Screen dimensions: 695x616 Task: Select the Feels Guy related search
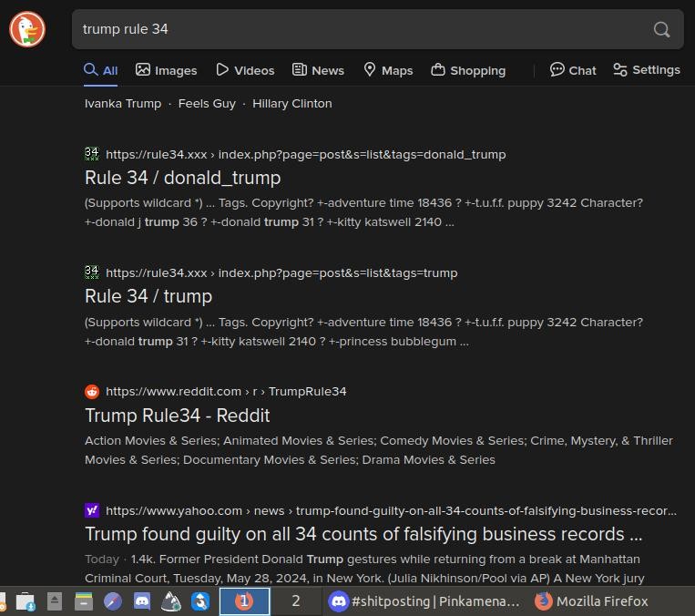tap(207, 103)
